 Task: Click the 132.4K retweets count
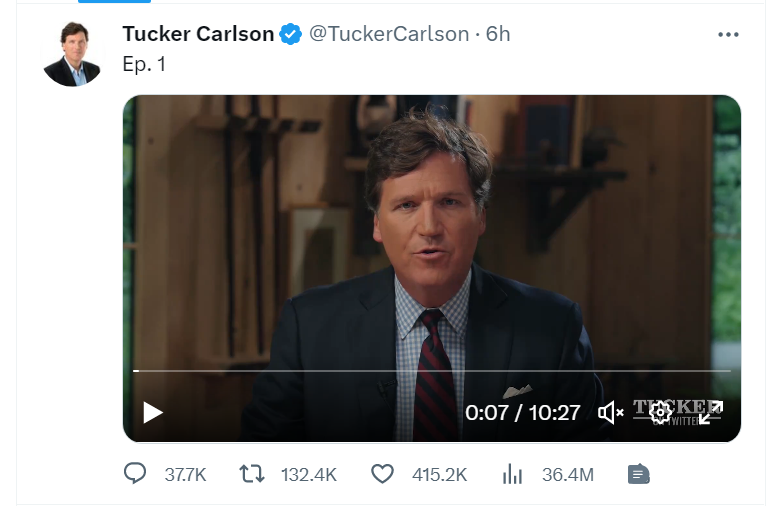point(309,475)
